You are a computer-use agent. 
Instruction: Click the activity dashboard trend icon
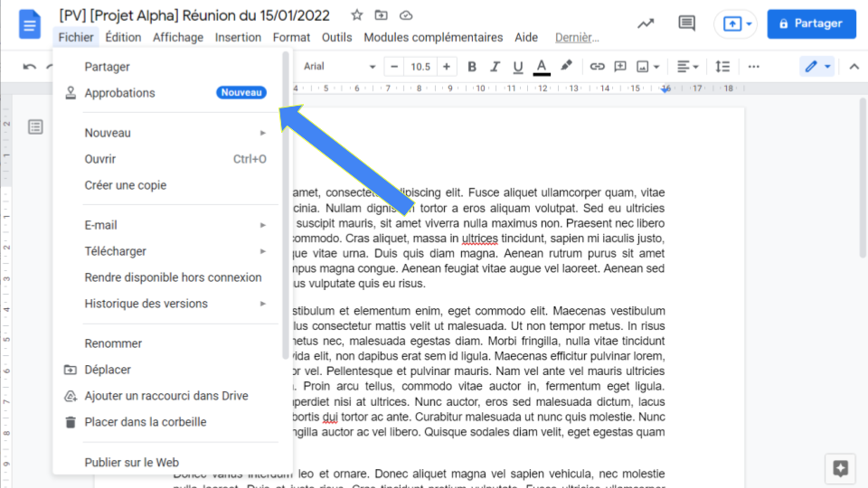click(646, 23)
